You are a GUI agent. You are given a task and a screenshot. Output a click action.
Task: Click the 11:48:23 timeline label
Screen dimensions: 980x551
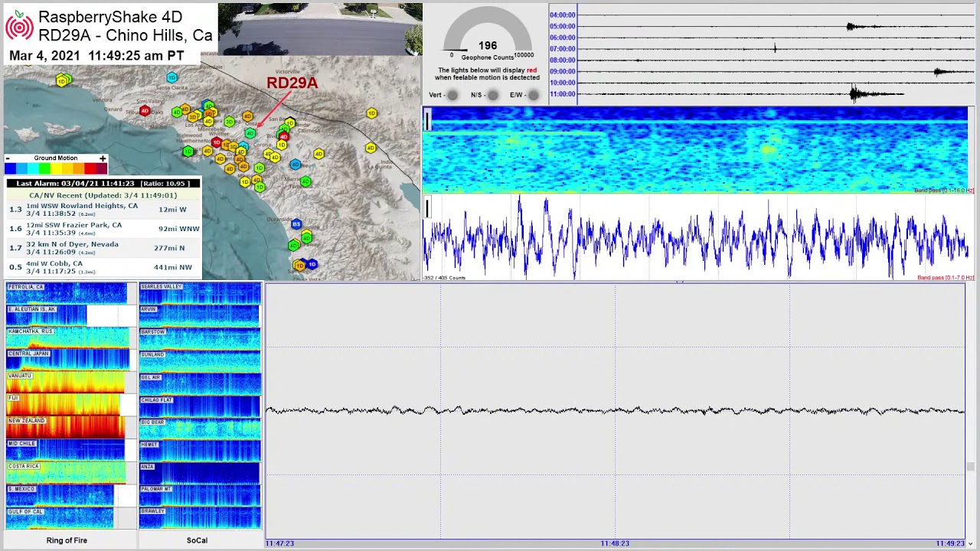(615, 543)
